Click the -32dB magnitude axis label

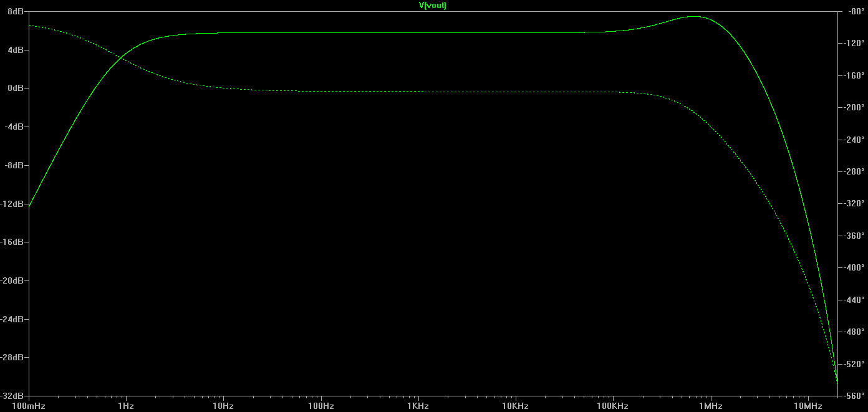point(13,396)
